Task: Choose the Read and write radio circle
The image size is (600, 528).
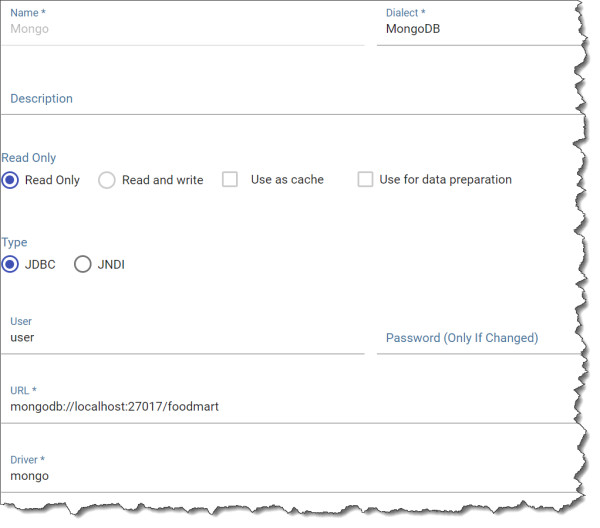Action: (x=106, y=180)
